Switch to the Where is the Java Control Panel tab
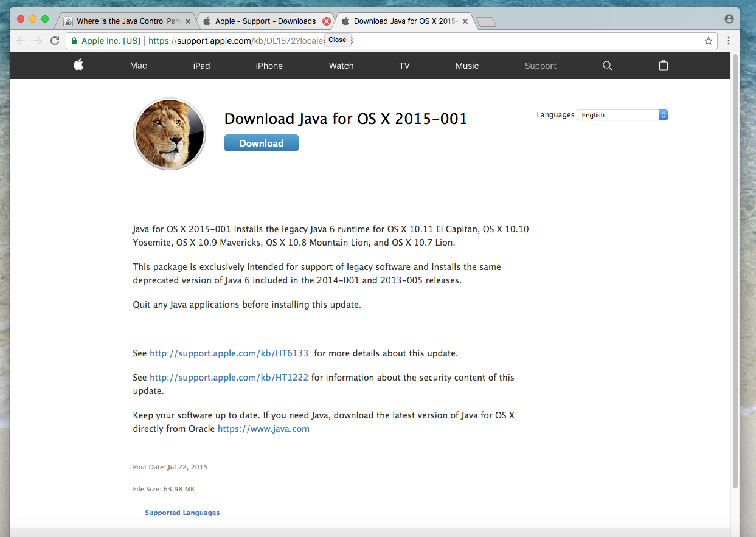This screenshot has width=756, height=537. 129,21
